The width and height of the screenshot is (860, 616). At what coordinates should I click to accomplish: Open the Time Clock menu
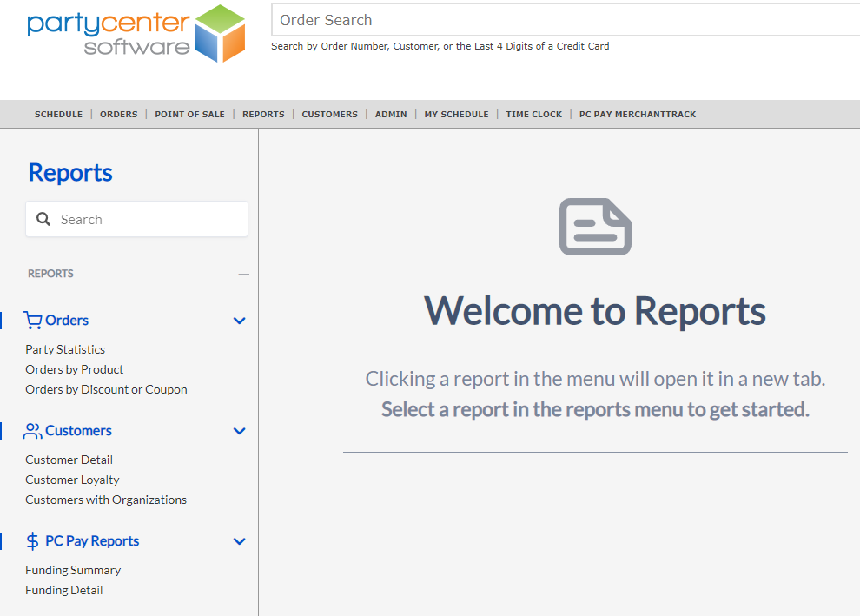pos(533,114)
